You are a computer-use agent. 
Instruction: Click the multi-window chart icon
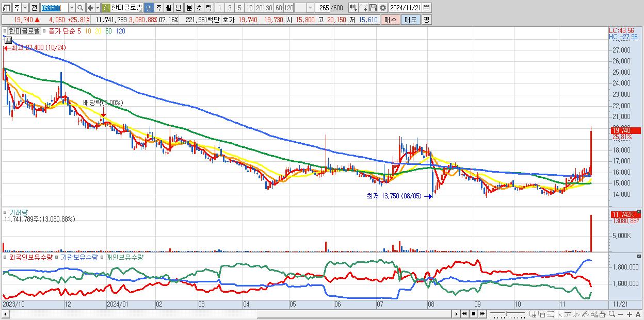point(603,314)
